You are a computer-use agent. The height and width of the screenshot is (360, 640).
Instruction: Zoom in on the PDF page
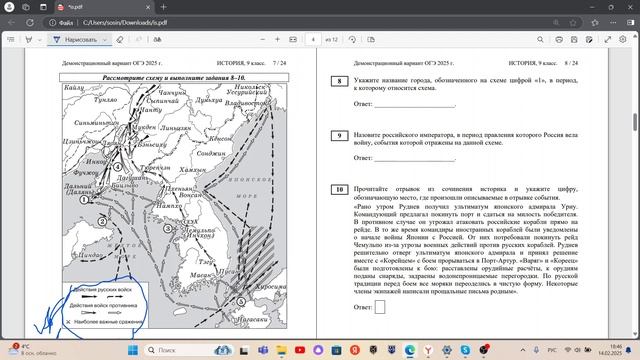(278, 40)
